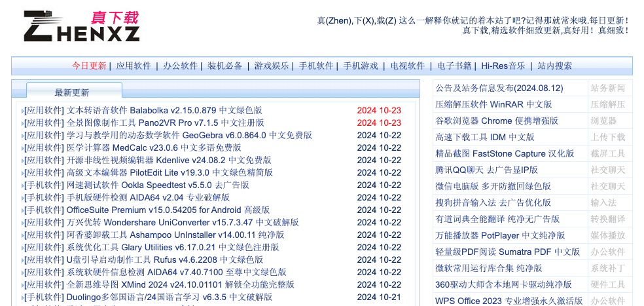Open Pano2VR Pro v7.1.5 中文注册版 link
This screenshot has width=644, height=306.
(x=165, y=123)
